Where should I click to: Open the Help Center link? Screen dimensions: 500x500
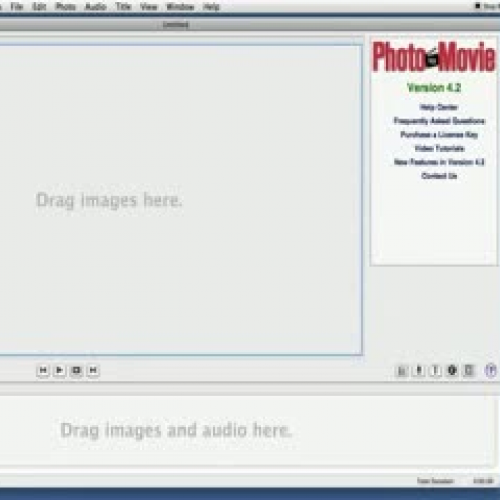(439, 107)
